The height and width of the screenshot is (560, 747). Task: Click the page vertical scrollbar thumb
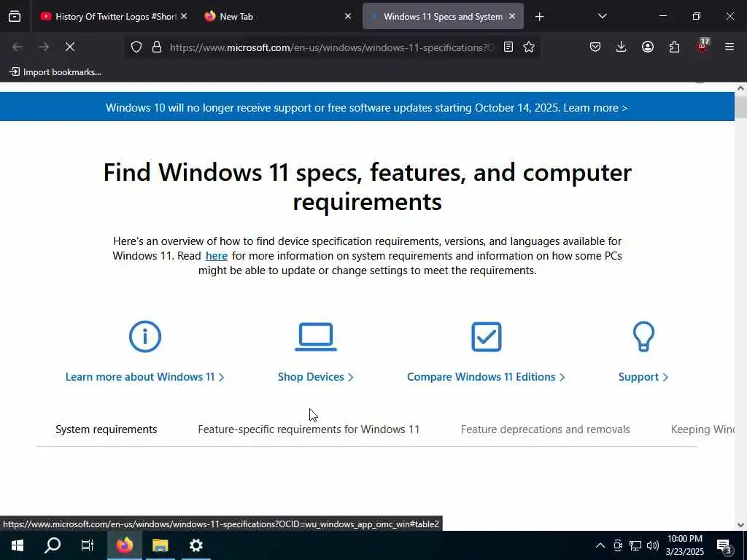pos(740,106)
